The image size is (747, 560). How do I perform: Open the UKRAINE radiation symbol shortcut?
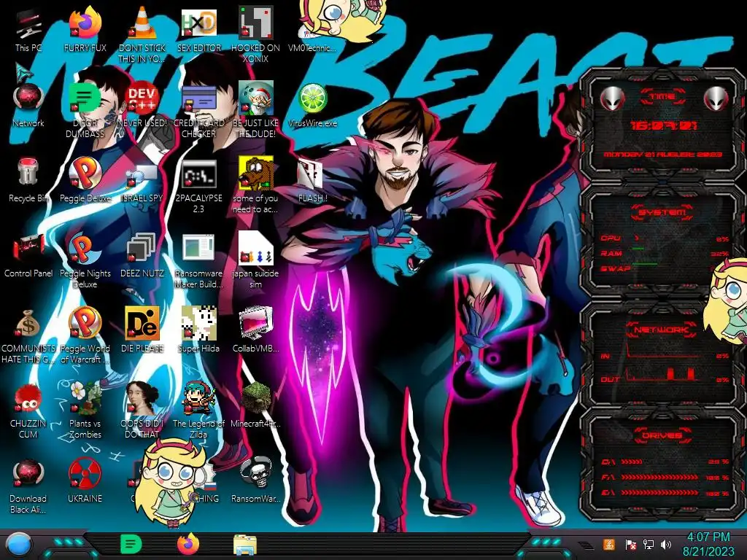pos(85,481)
